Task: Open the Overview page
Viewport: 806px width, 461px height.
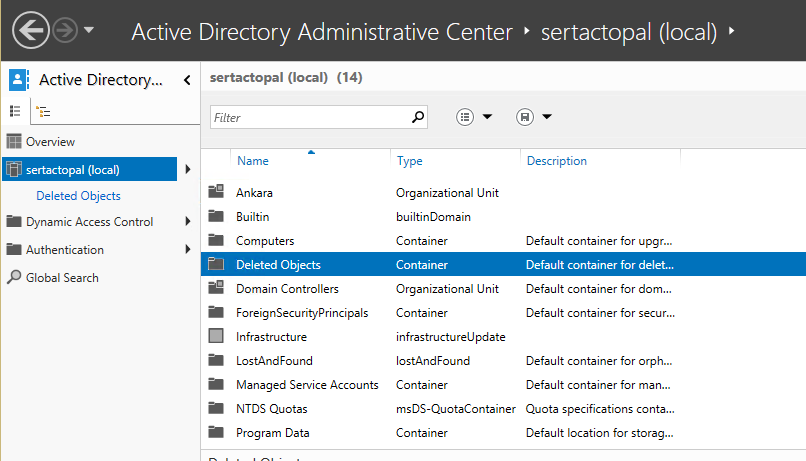Action: [x=50, y=142]
